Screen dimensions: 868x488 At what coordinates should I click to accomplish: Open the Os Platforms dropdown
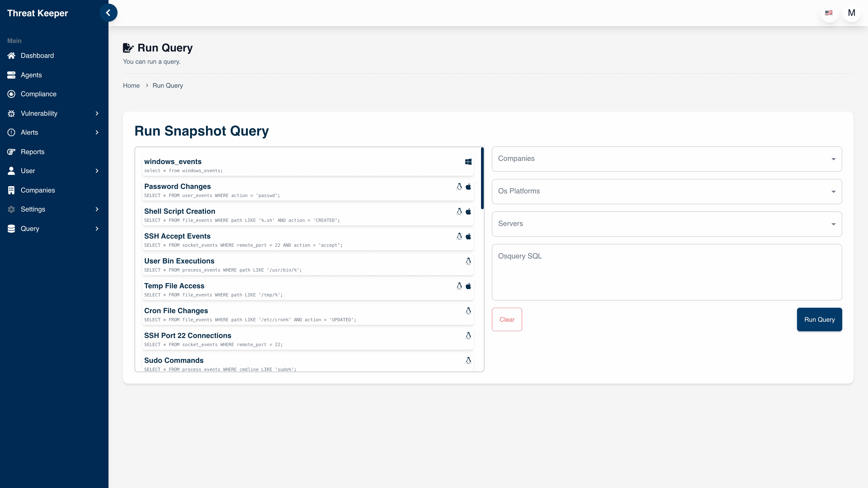coord(667,191)
